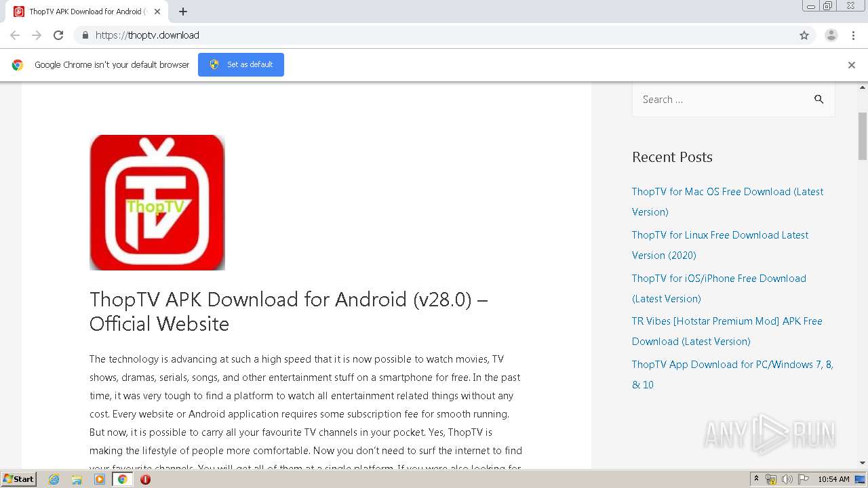Open the Windows Start menu
The width and height of the screenshot is (868, 488).
pyautogui.click(x=18, y=479)
